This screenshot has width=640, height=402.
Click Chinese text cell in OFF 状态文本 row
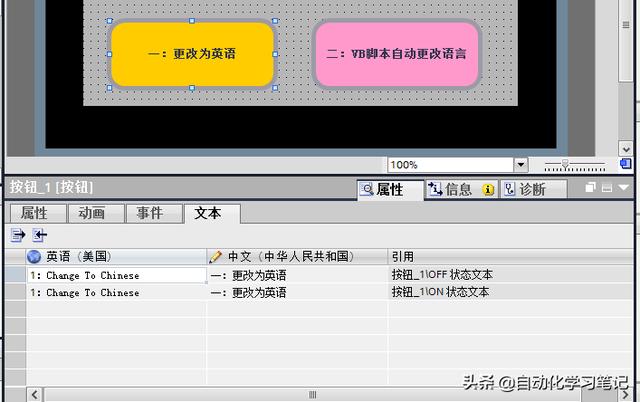point(297,275)
